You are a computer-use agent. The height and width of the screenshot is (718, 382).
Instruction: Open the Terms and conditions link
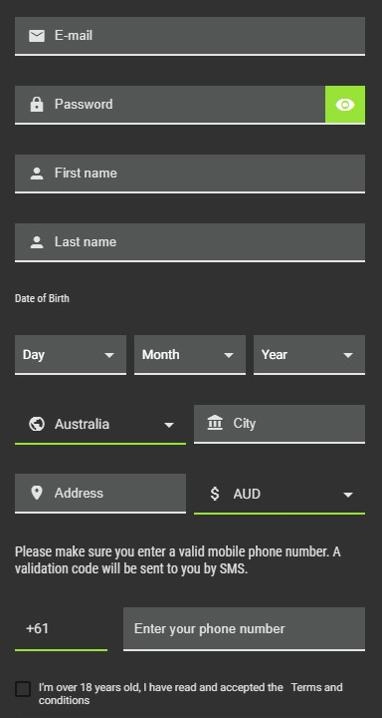(191, 694)
